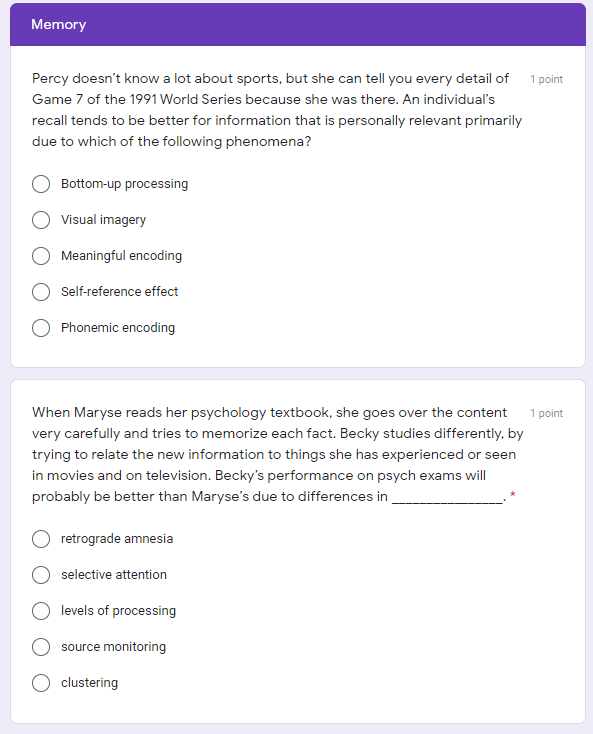
Task: Click the 'Self-reference effect' label text
Action: [120, 292]
